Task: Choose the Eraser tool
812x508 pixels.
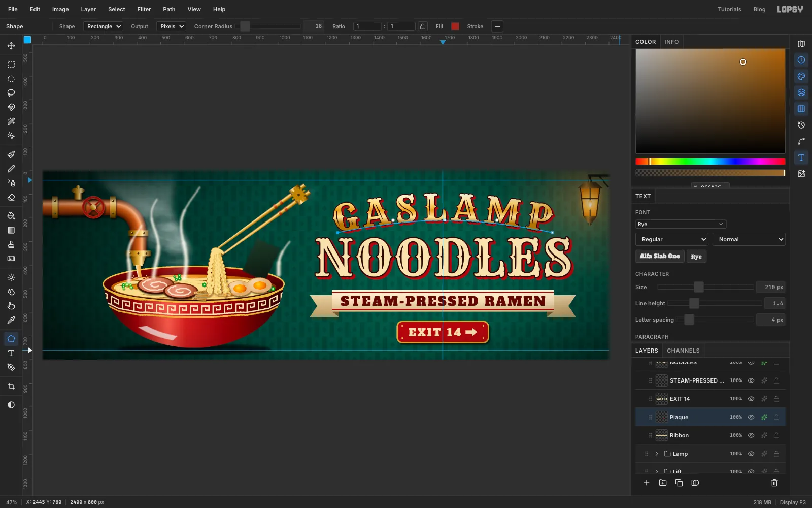Action: (11, 197)
